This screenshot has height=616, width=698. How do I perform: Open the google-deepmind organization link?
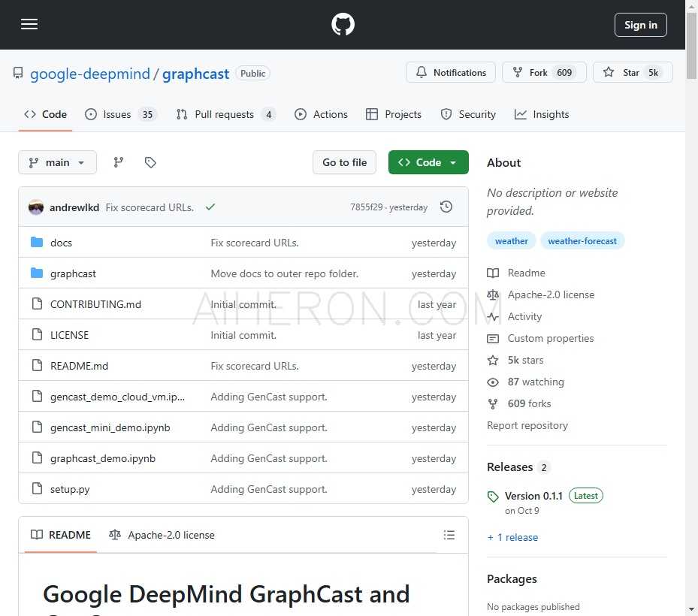click(90, 74)
